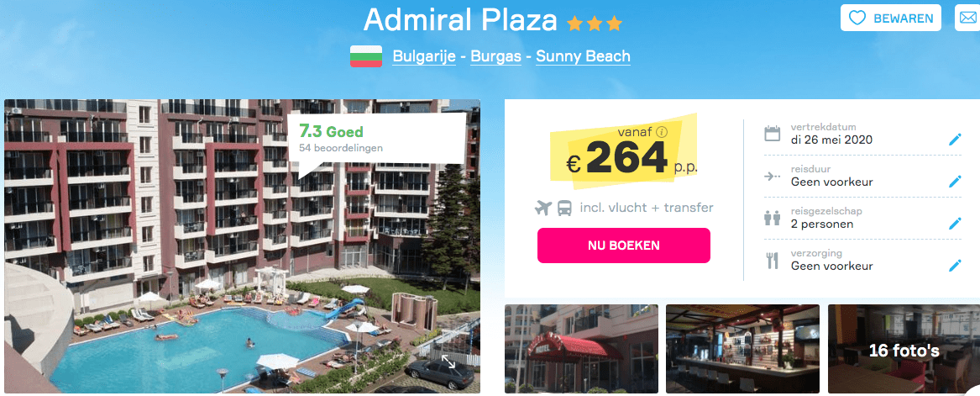Click the pencil icon next to vertrekdatum
Screen dimensions: 980x396
(x=954, y=140)
